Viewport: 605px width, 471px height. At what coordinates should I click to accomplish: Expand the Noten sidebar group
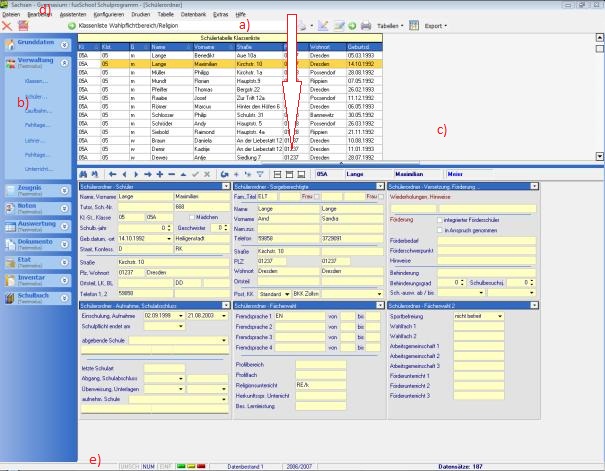(64, 208)
